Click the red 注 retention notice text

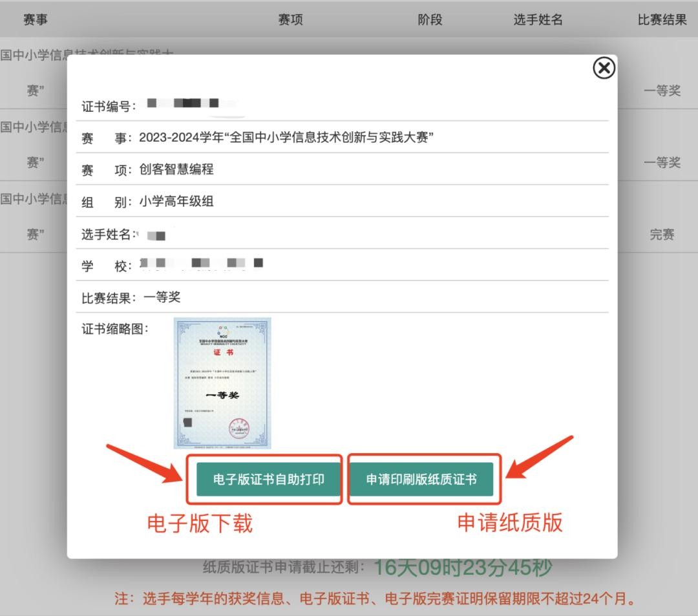[x=375, y=599]
